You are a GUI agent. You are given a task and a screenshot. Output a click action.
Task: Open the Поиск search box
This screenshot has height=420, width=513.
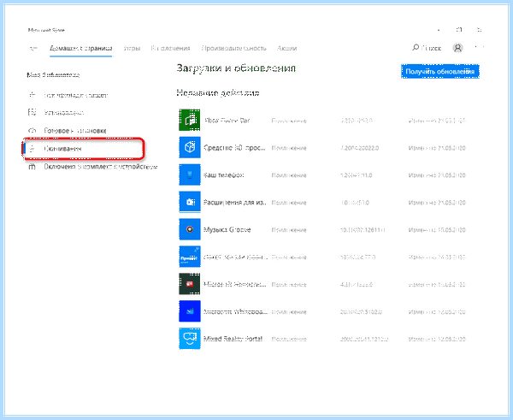(427, 48)
